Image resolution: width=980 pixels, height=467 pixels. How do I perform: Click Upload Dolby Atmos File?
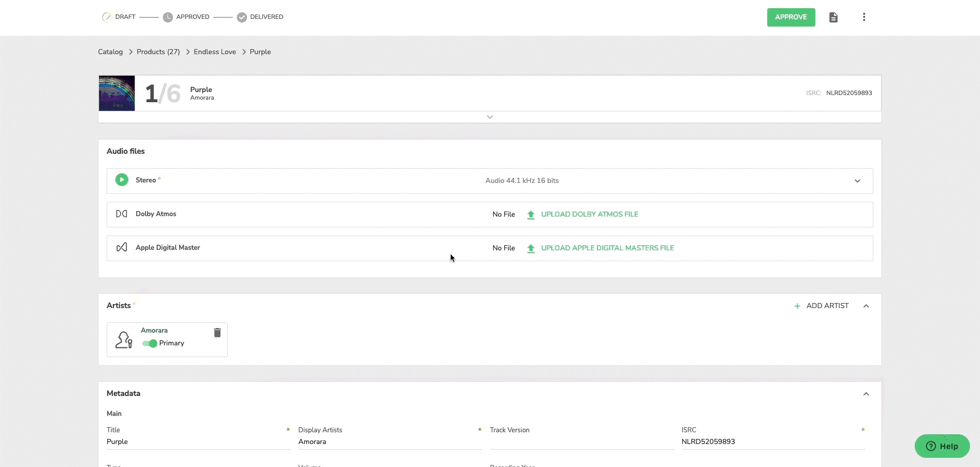pyautogui.click(x=590, y=214)
